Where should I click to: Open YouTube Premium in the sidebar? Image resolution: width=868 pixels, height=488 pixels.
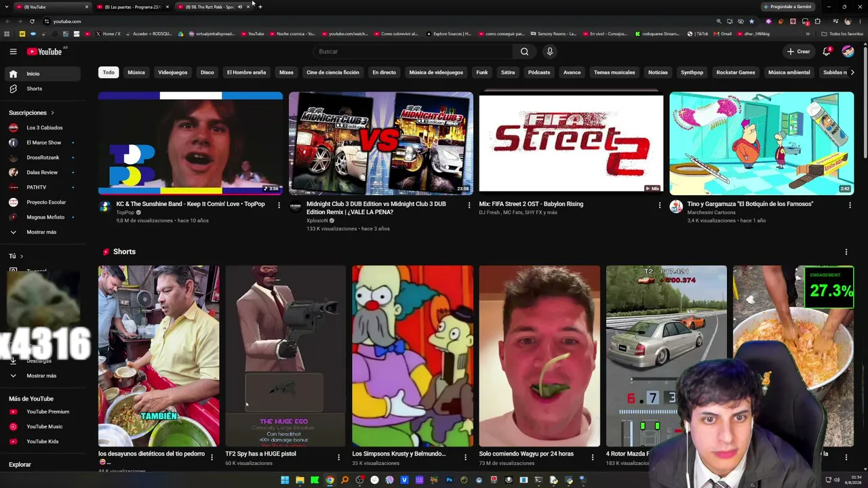click(43, 411)
